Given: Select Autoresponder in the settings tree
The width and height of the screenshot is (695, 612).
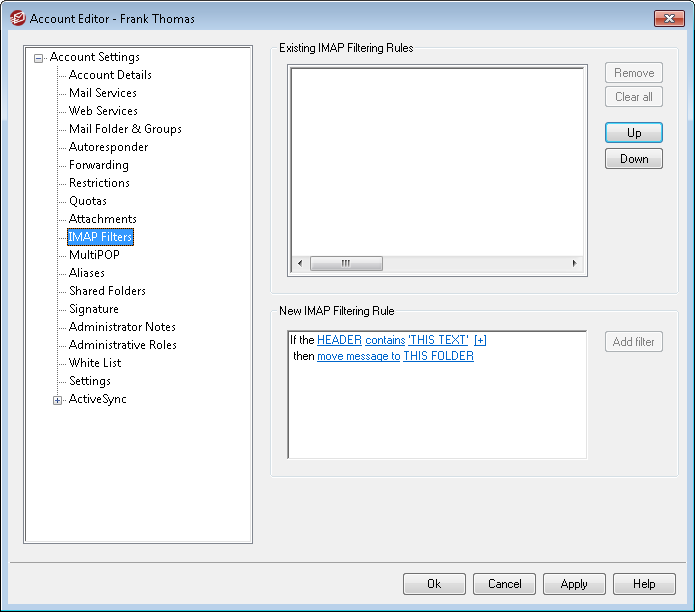Looking at the screenshot, I should [x=108, y=147].
